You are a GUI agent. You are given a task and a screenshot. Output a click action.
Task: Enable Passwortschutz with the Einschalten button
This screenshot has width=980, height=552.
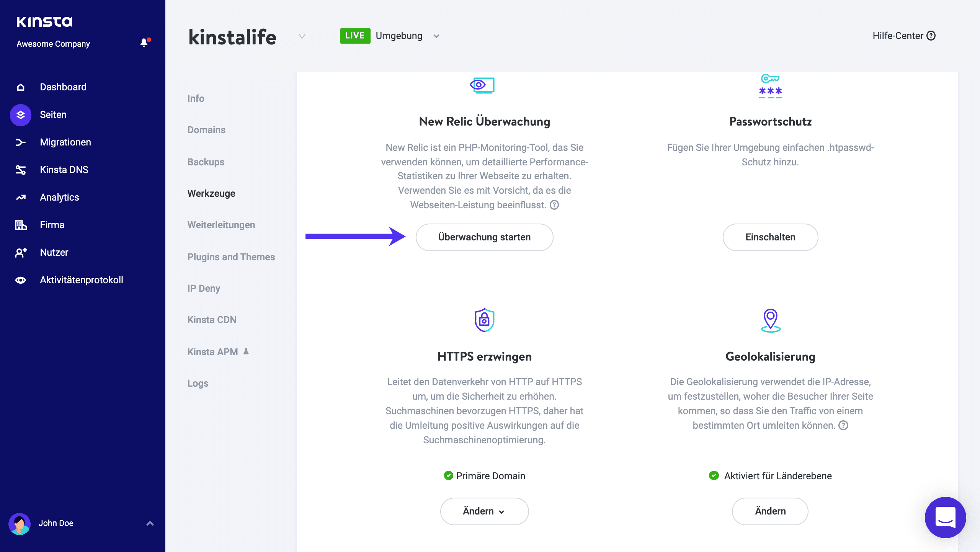770,237
